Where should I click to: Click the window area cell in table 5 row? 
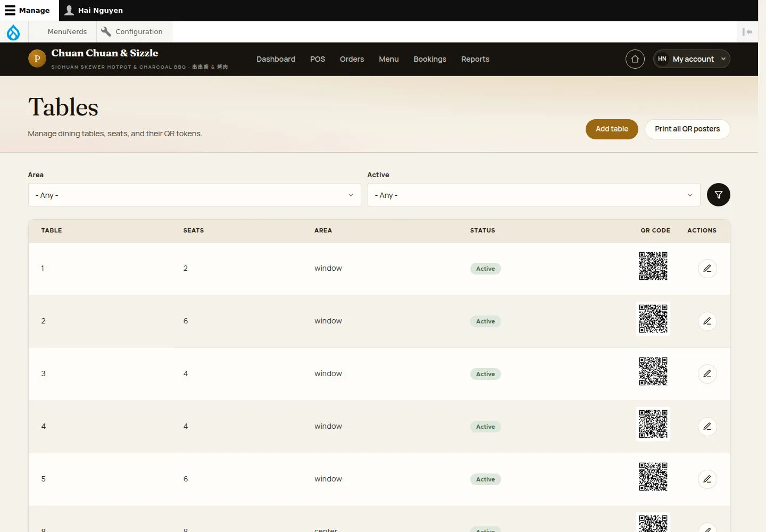(x=328, y=479)
